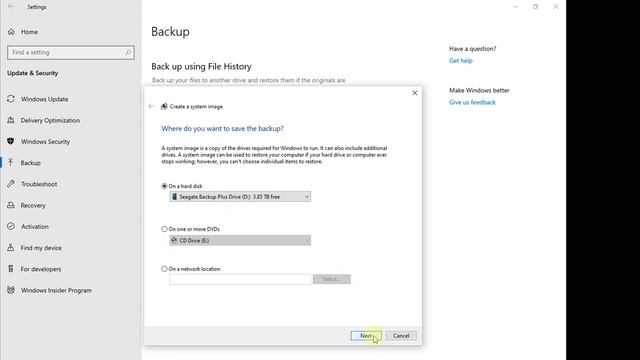Viewport: 640px width, 360px height.
Task: Click the Home label in sidebar
Action: tap(29, 31)
